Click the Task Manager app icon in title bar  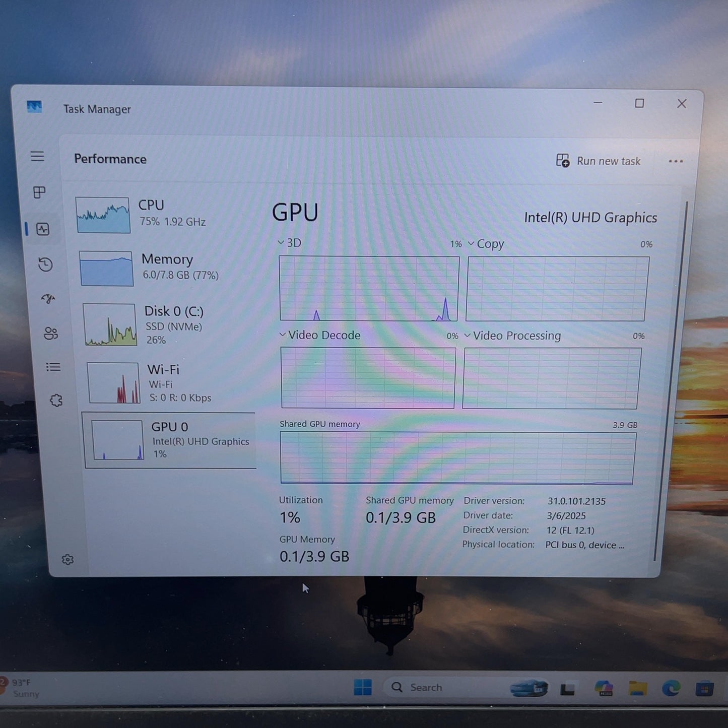34,107
